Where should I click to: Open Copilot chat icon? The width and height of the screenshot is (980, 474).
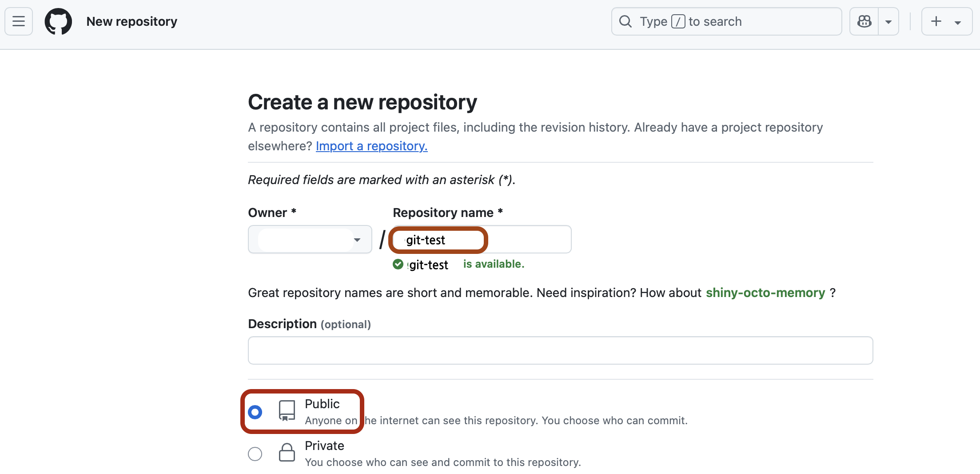tap(864, 21)
